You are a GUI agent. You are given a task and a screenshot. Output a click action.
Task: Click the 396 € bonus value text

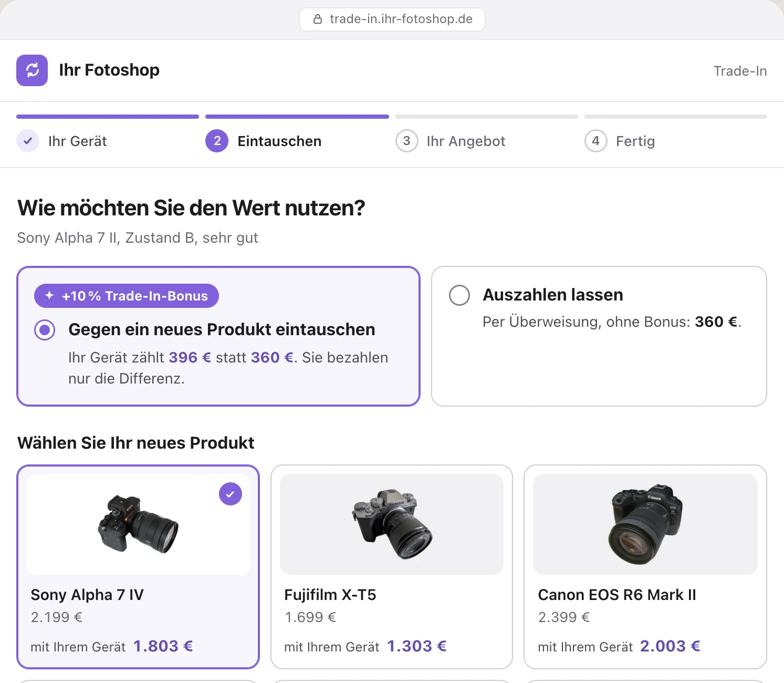190,357
